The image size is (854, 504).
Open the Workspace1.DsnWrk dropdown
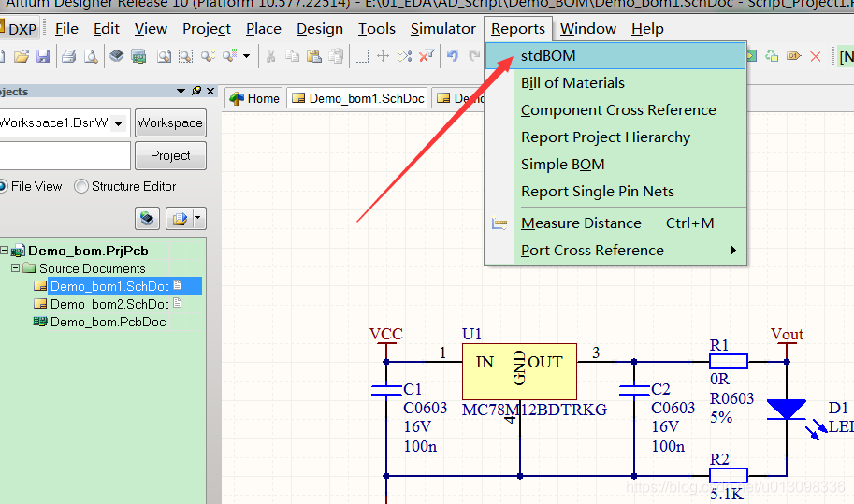(120, 122)
